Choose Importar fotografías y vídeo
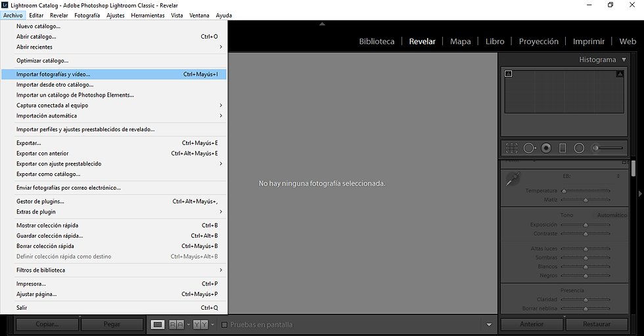This screenshot has width=644, height=336. pos(114,74)
